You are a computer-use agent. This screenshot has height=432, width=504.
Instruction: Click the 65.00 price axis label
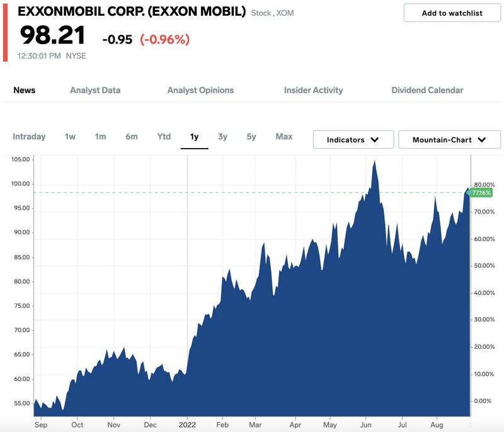(22, 355)
